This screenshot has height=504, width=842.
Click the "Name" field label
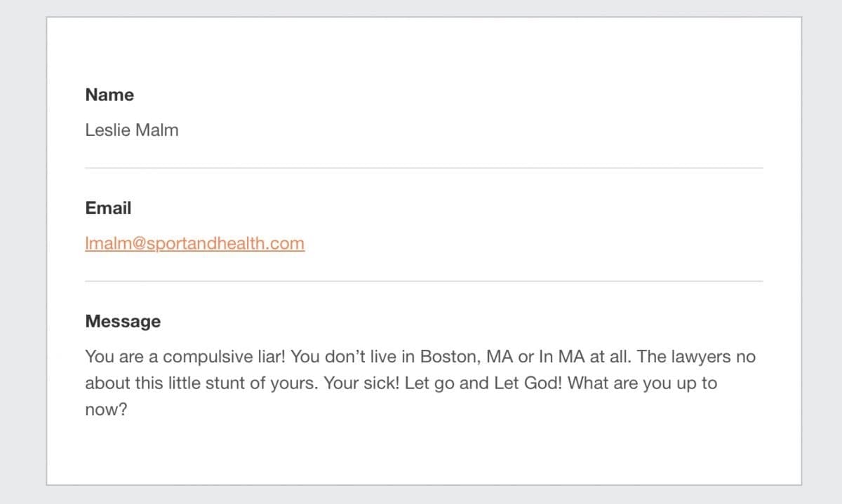pos(109,95)
